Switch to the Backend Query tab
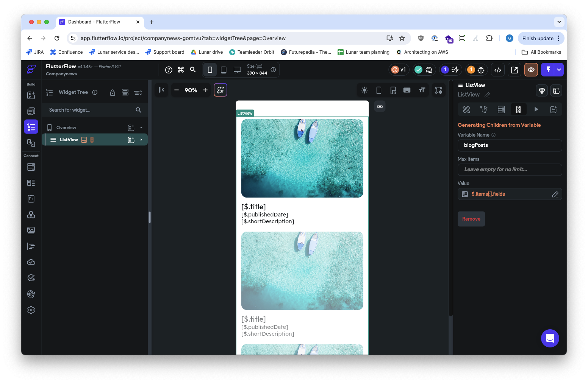 501,109
